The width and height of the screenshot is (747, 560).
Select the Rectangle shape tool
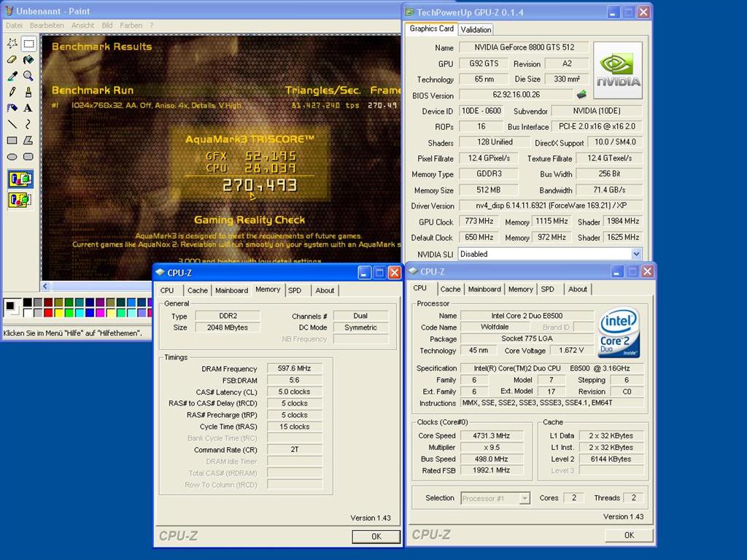[x=12, y=141]
